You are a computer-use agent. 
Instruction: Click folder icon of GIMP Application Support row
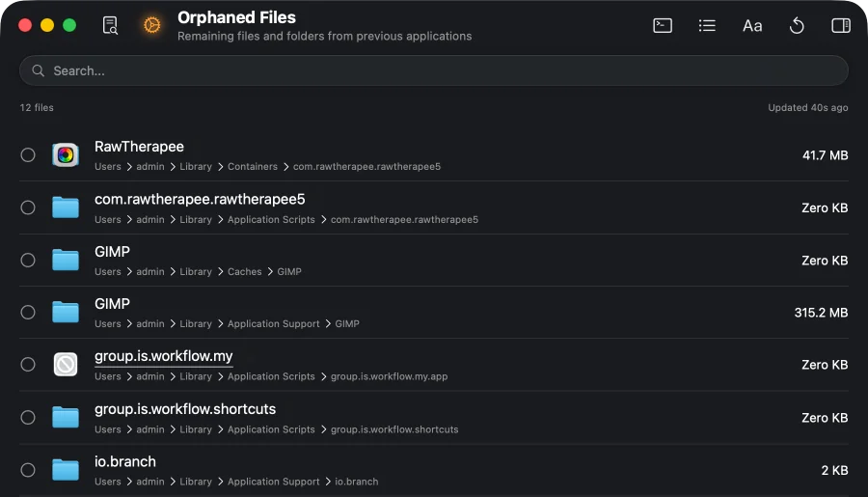(66, 312)
